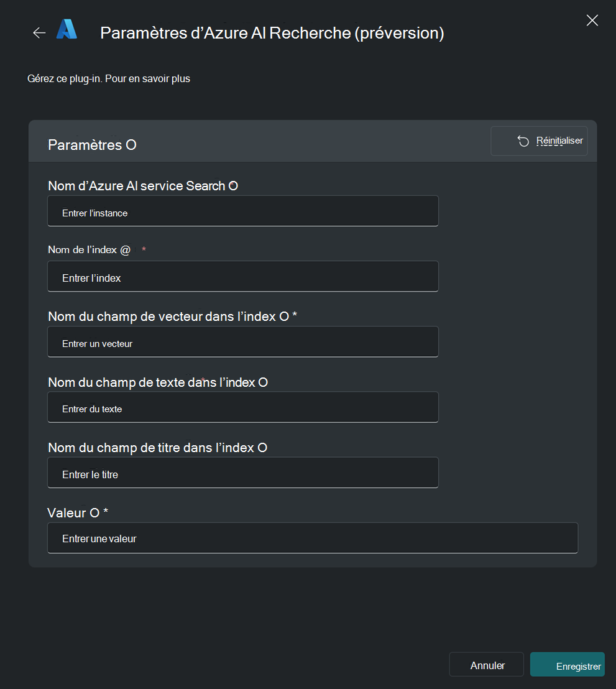Click into the "Entrer l'index" field
Viewport: 616px width, 689px height.
point(242,277)
